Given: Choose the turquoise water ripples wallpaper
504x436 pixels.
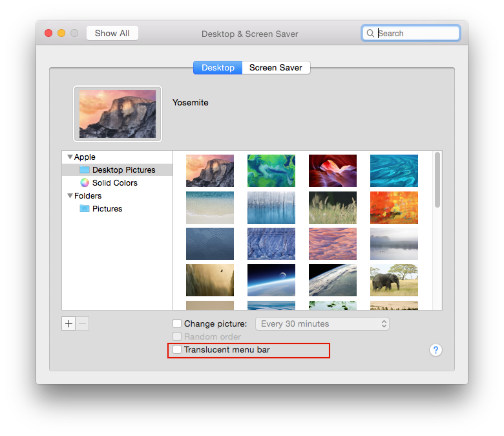Looking at the screenshot, I should click(394, 171).
